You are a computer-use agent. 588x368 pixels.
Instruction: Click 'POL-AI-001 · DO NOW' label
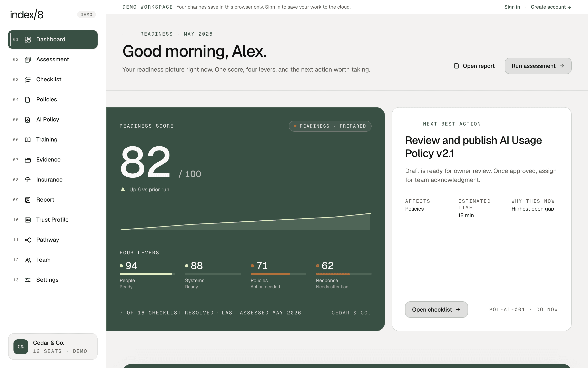pyautogui.click(x=523, y=310)
